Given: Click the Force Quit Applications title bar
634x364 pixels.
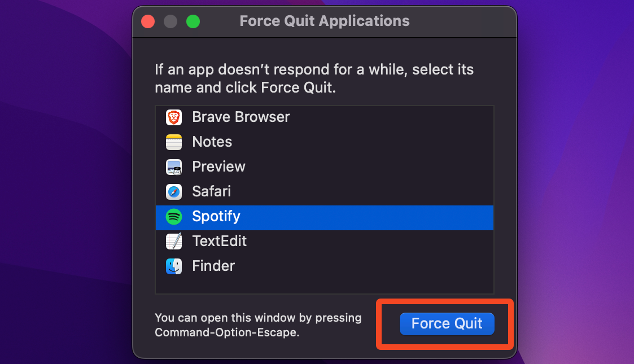Looking at the screenshot, I should tap(325, 21).
